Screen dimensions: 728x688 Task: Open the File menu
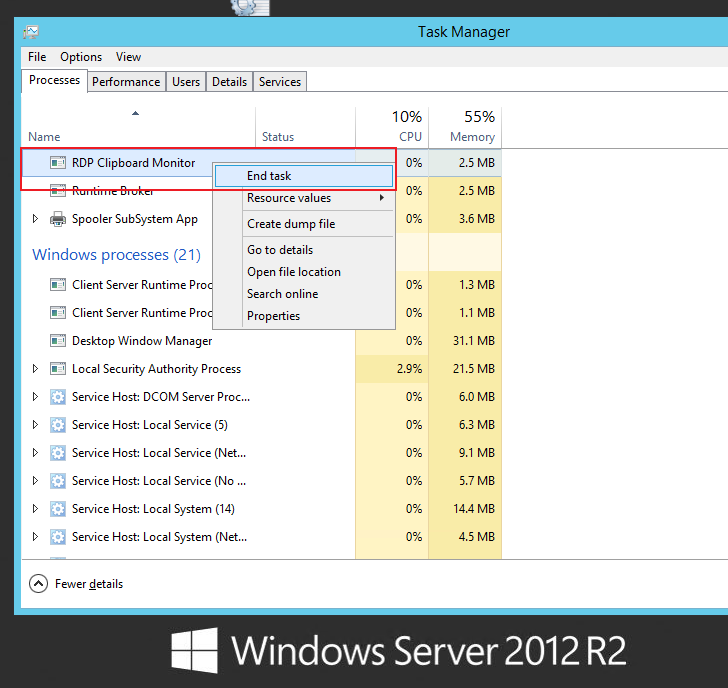pyautogui.click(x=37, y=57)
